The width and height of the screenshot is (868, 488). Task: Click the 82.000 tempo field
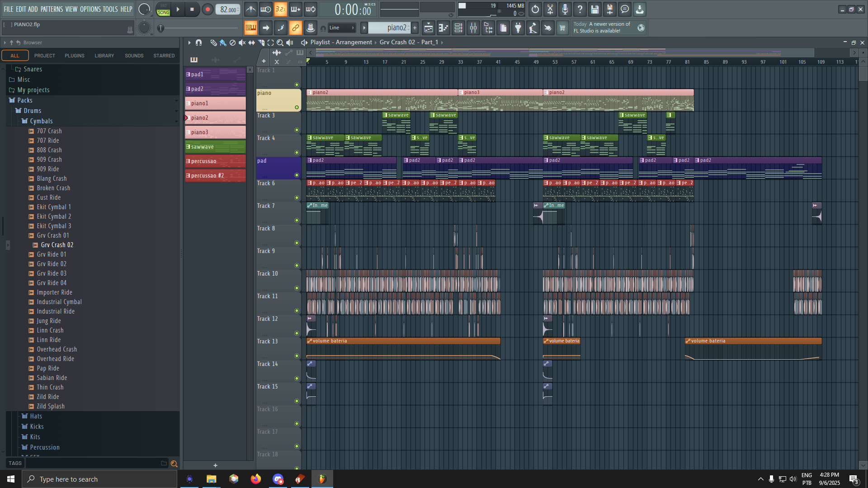tap(228, 9)
